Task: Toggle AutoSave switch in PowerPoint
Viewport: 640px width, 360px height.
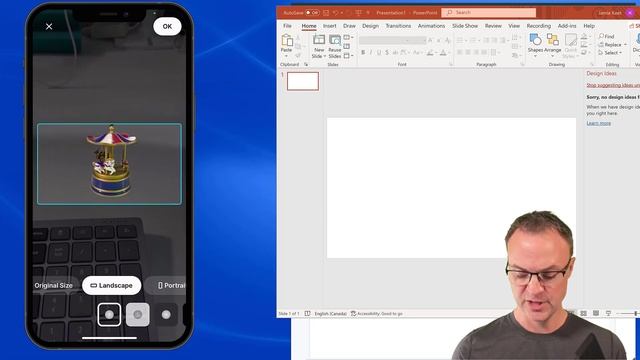Action: click(312, 13)
